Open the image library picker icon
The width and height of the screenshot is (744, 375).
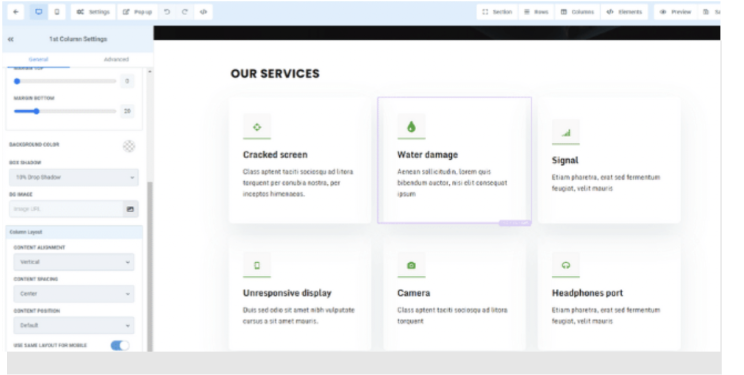click(x=130, y=209)
